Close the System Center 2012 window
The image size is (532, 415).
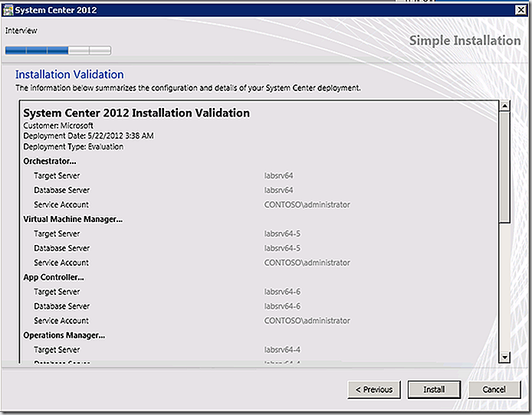(x=521, y=10)
